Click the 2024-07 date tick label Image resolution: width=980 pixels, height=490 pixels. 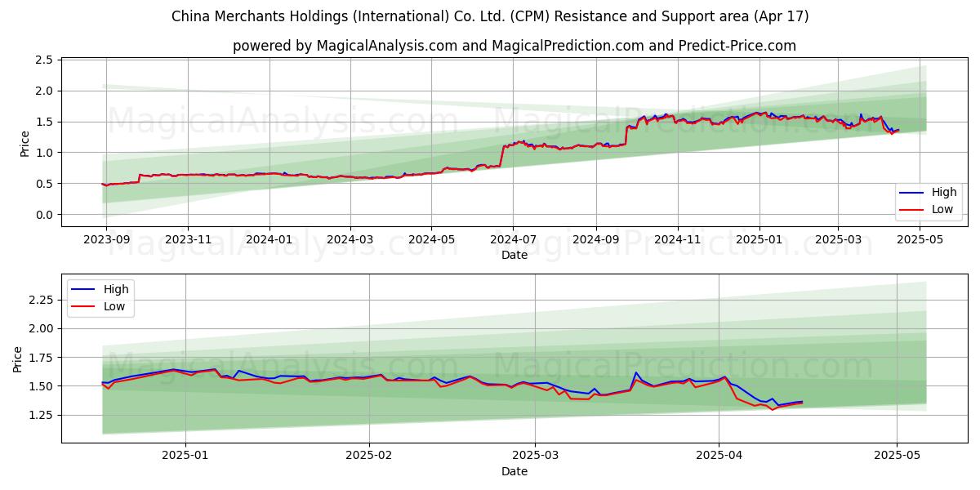(513, 239)
